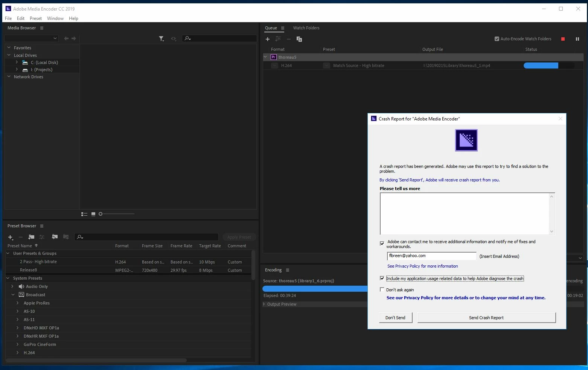The width and height of the screenshot is (588, 370).
Task: Click the Don't Send button
Action: point(396,318)
